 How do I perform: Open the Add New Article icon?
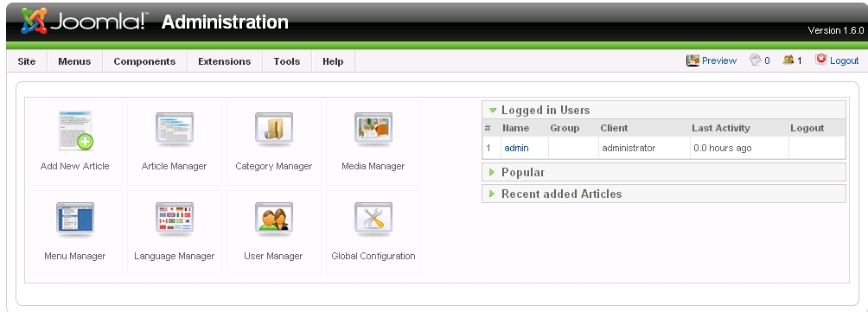pyautogui.click(x=76, y=131)
